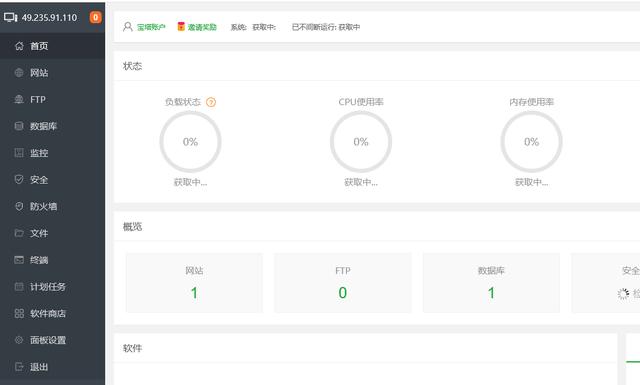Click the 内存使用率 circular gauge
This screenshot has width=640, height=385.
tap(531, 142)
